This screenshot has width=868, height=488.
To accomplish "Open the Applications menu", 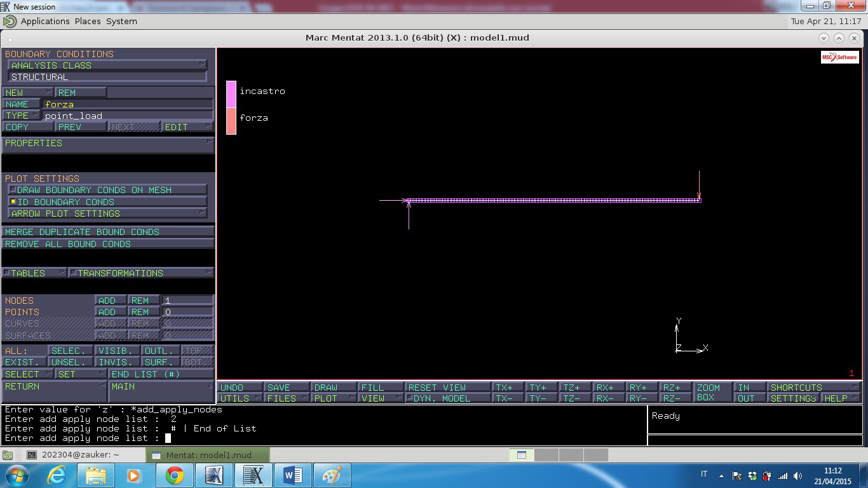I will 45,21.
